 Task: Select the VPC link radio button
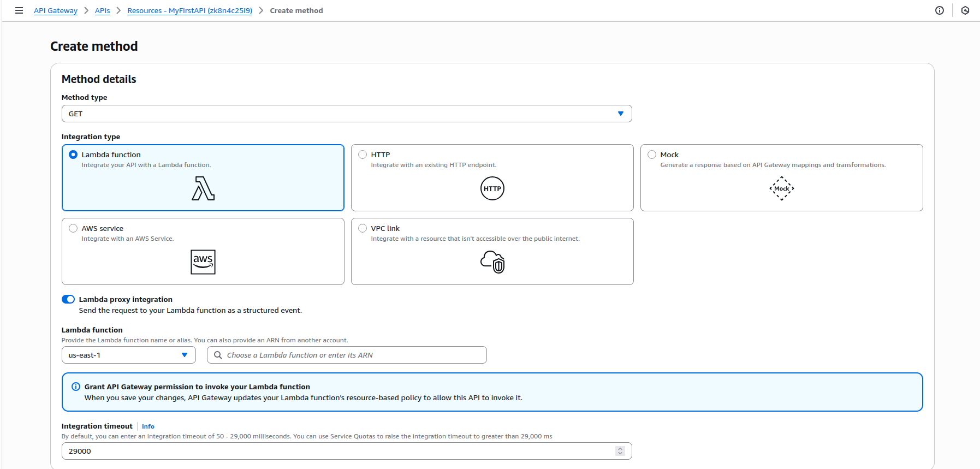click(x=363, y=228)
